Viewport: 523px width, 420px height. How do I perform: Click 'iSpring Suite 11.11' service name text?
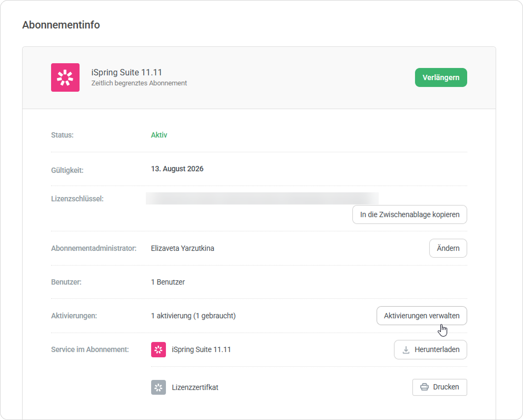click(x=202, y=349)
